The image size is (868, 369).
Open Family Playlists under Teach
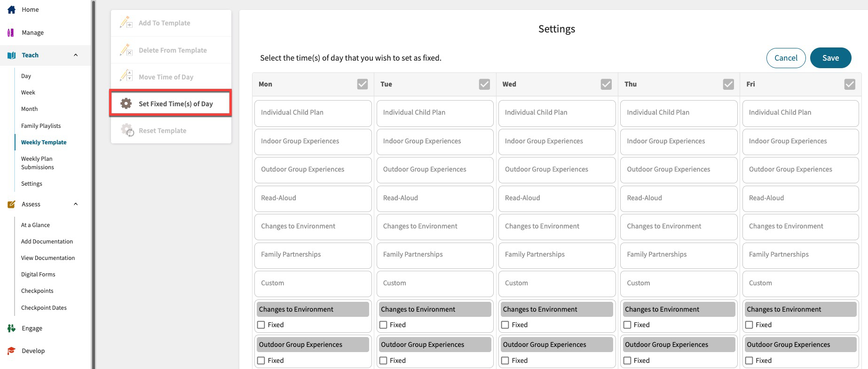click(x=41, y=126)
